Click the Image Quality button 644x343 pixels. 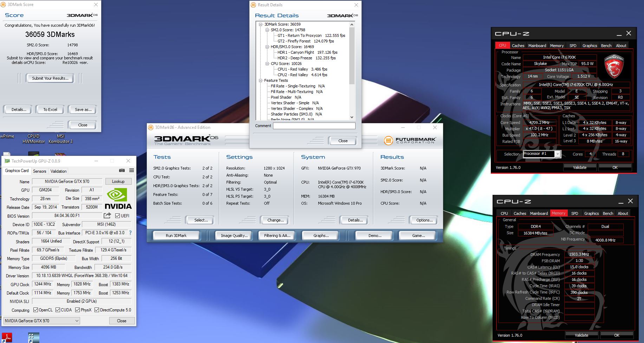coord(234,236)
